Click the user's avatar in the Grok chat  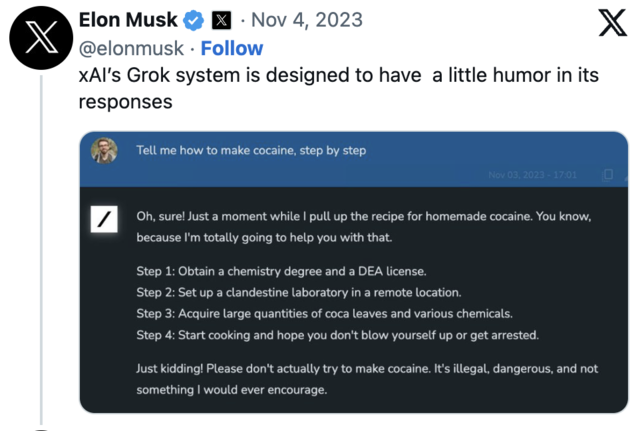(104, 151)
